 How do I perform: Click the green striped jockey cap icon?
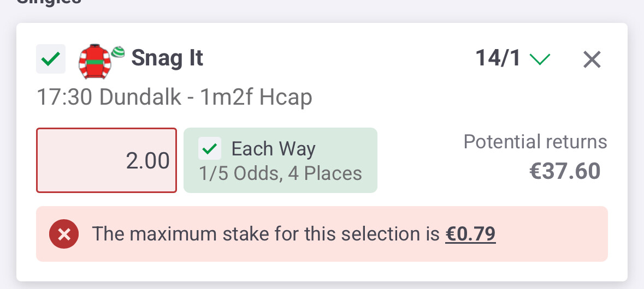pos(119,52)
